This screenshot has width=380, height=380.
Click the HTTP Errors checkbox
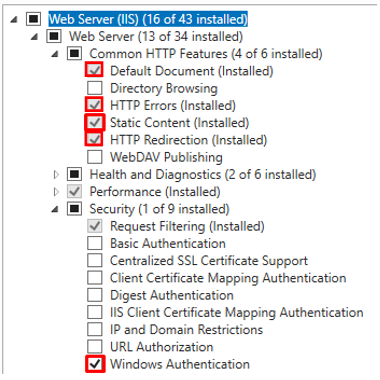[x=95, y=105]
